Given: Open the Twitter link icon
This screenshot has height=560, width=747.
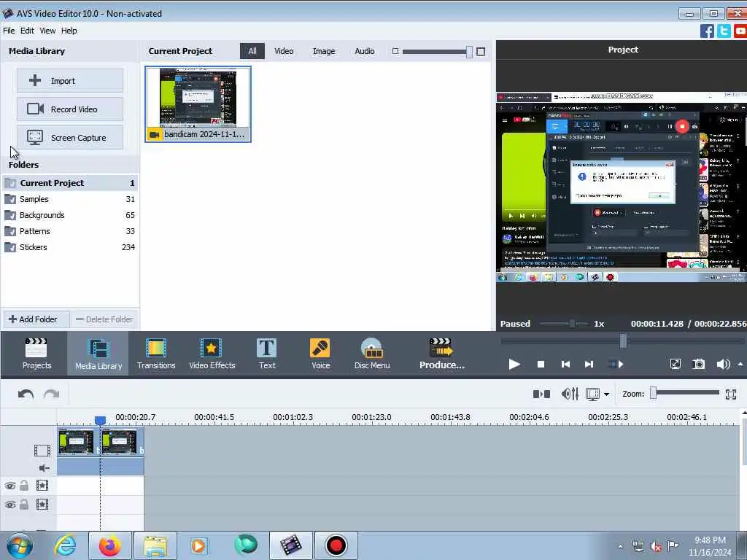Looking at the screenshot, I should point(724,31).
